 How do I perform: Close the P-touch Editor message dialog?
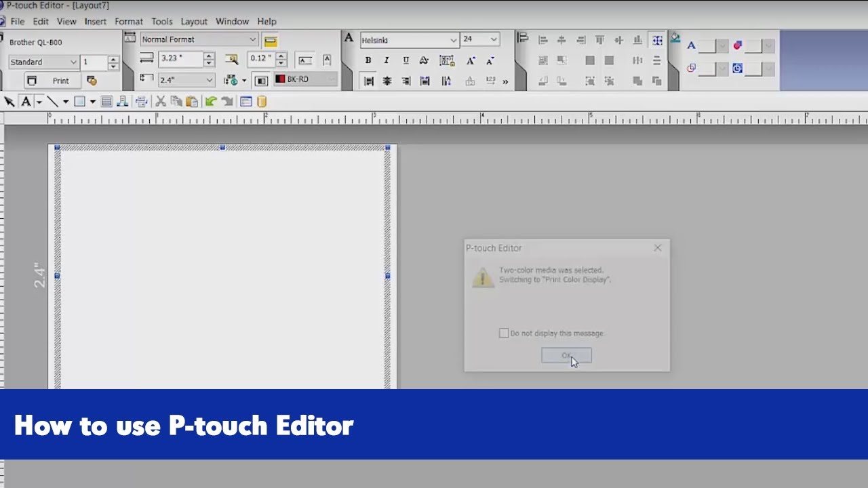pos(657,248)
